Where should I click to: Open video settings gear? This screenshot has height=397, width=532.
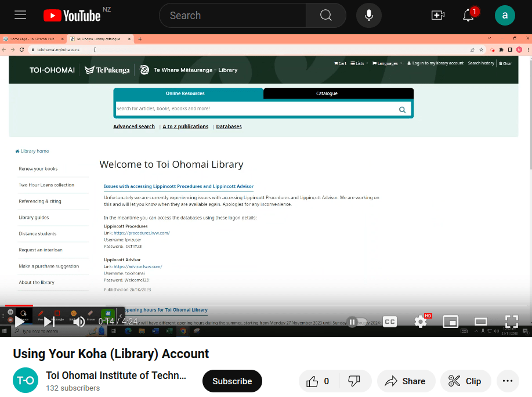click(x=421, y=322)
